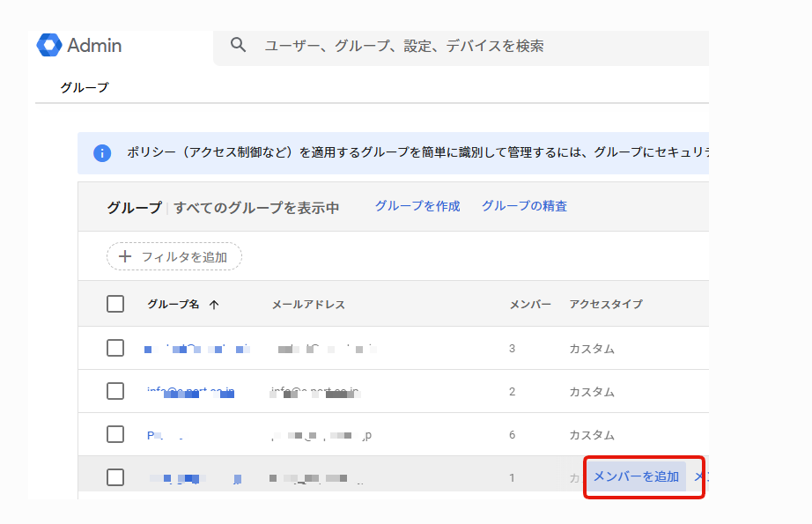Click the Google Admin hexagon logo
Viewport: 812px width, 524px height.
click(48, 45)
